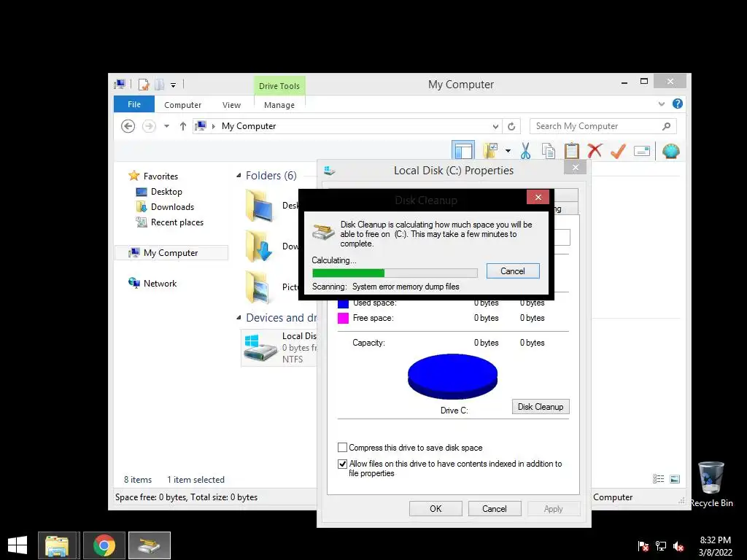This screenshot has height=560, width=747.
Task: Click the Search My Computer field
Action: [x=603, y=126]
